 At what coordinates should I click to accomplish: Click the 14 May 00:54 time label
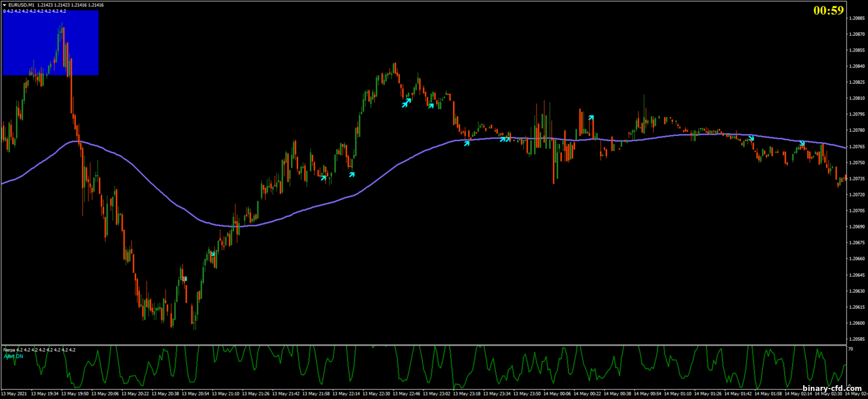(649, 393)
